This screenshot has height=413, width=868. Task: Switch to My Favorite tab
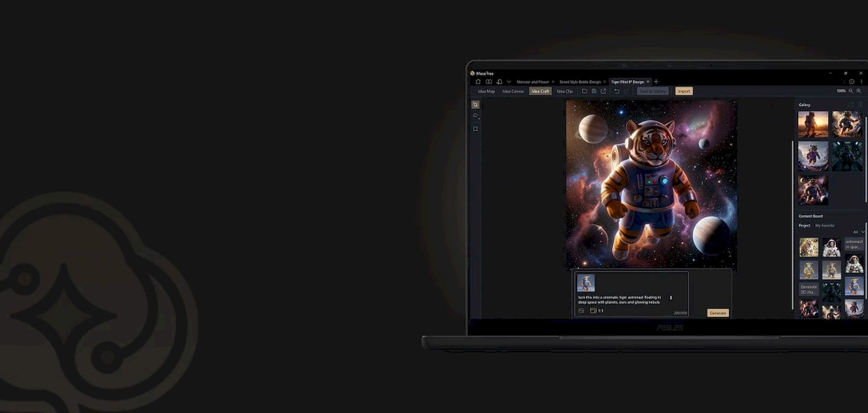[825, 226]
